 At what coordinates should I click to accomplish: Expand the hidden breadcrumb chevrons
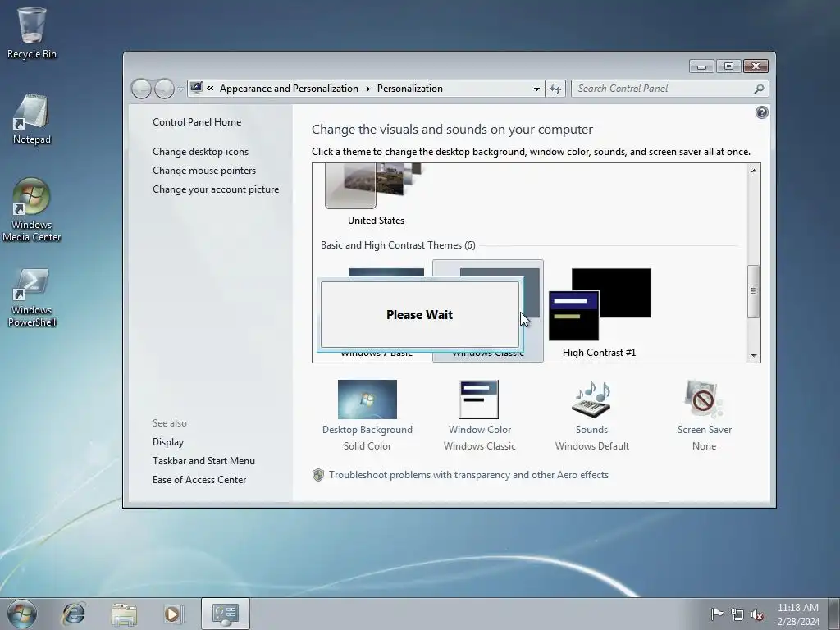pyautogui.click(x=210, y=89)
